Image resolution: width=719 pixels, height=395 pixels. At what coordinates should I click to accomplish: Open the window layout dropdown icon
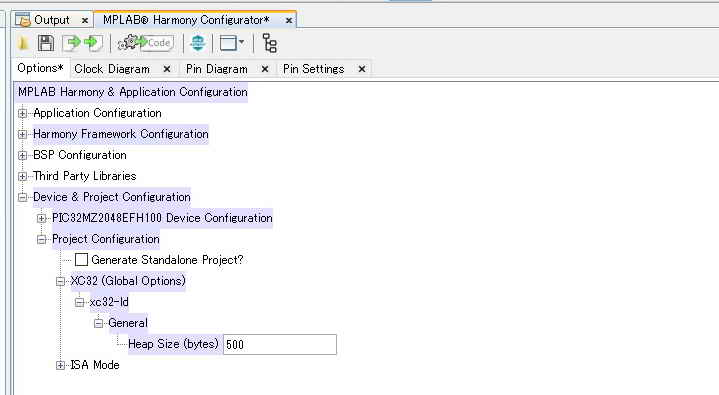coord(232,43)
